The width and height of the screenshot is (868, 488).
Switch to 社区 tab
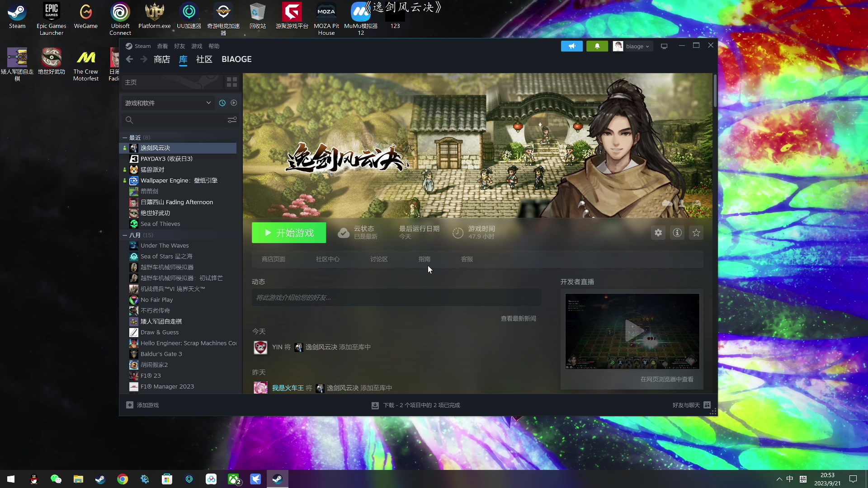[x=204, y=59]
